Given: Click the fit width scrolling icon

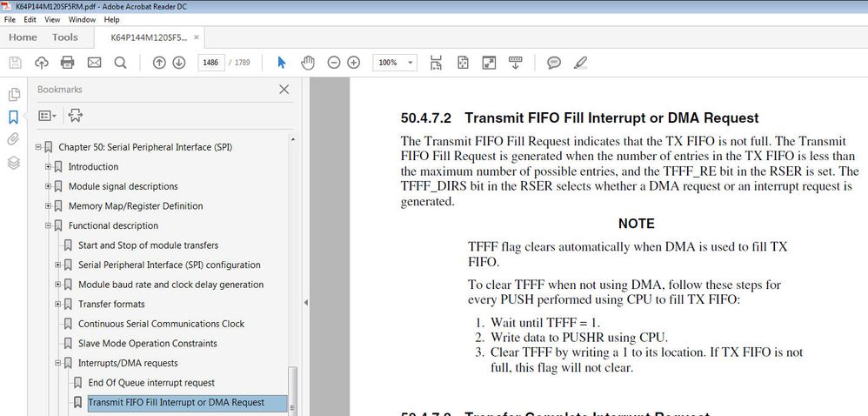Looking at the screenshot, I should point(437,63).
